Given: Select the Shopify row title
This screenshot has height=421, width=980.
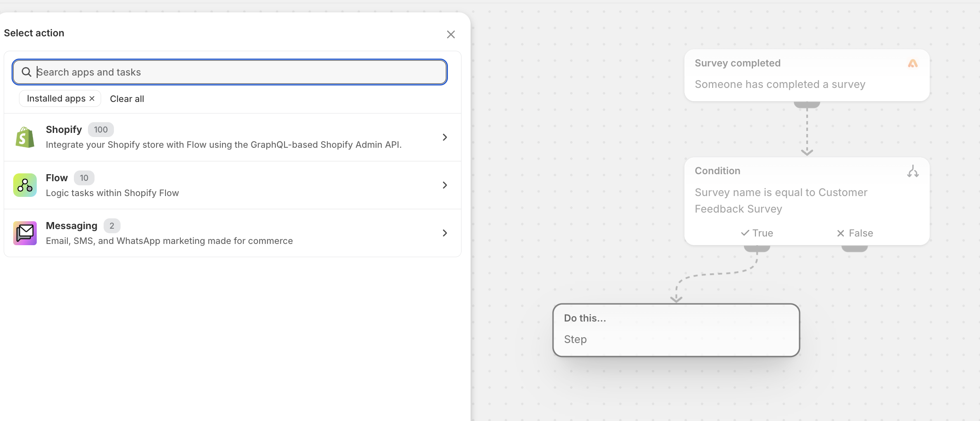Looking at the screenshot, I should (64, 130).
